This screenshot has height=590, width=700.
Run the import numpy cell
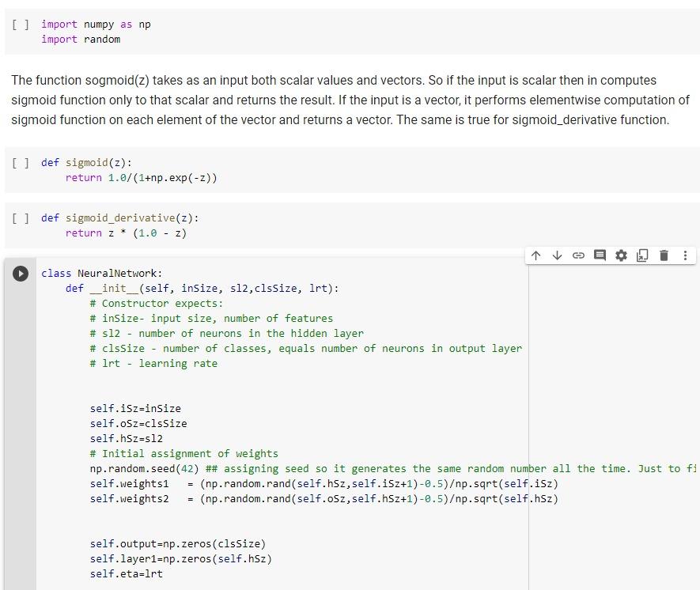[20, 25]
